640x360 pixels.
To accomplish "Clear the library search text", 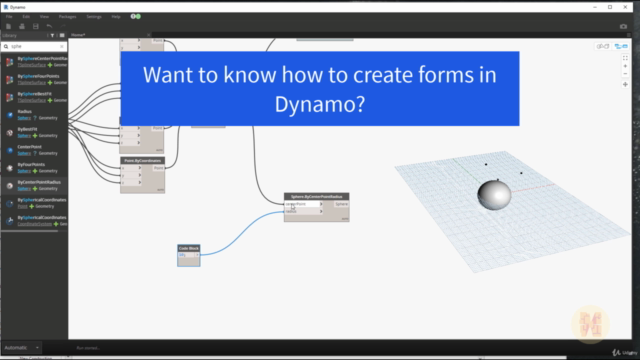I will pos(62,47).
